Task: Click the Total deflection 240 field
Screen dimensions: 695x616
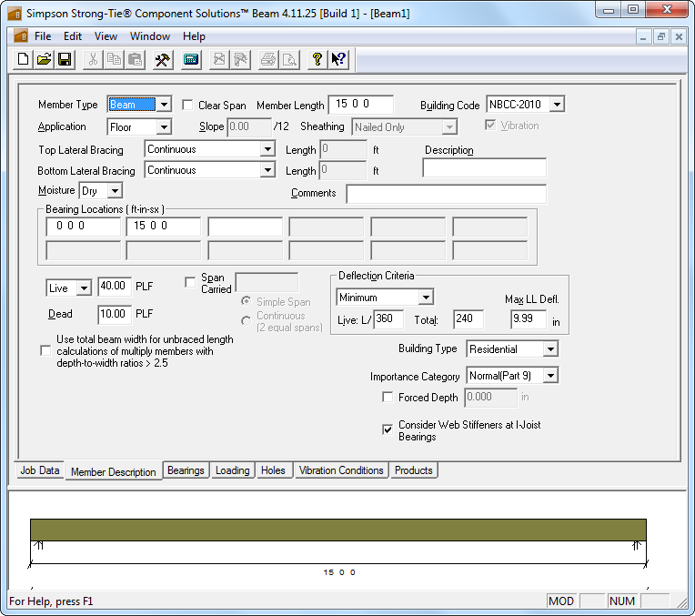Action: pos(468,319)
